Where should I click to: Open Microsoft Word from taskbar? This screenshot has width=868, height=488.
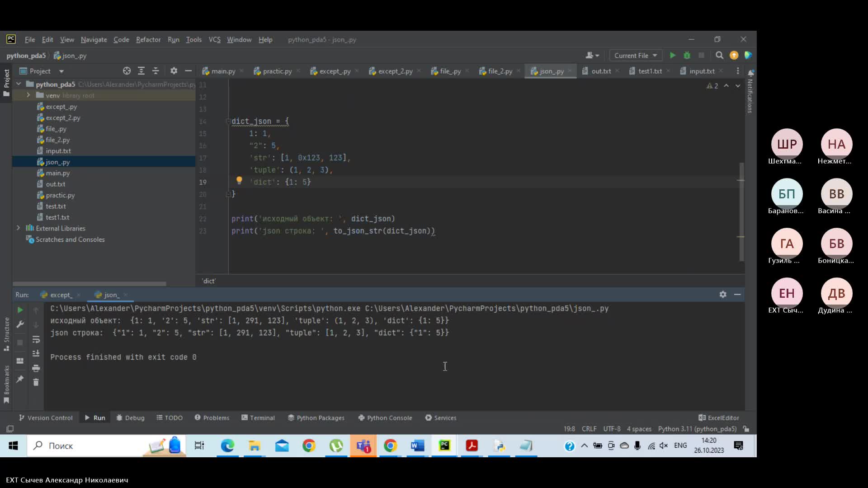click(417, 446)
